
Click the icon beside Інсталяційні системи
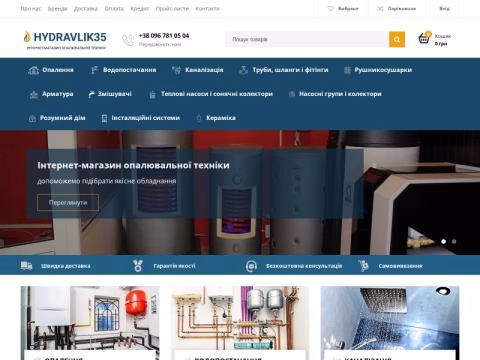coord(104,118)
